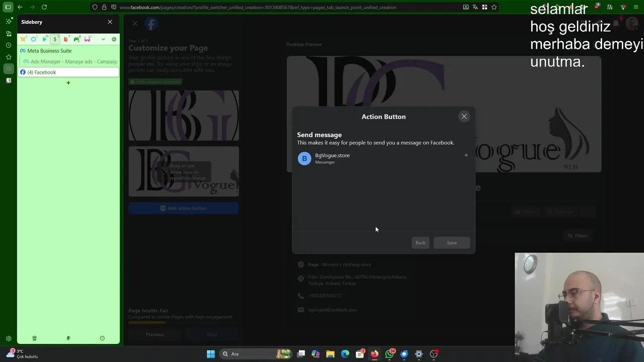Open the shopping cart tab panel in Sidebery

pos(23,39)
